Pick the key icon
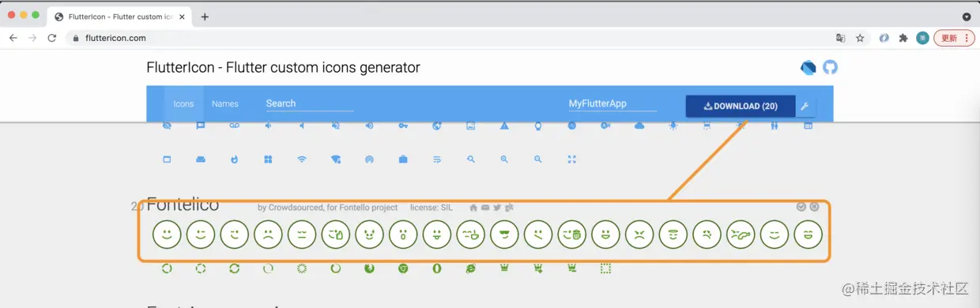Image resolution: width=980 pixels, height=308 pixels. 403,125
